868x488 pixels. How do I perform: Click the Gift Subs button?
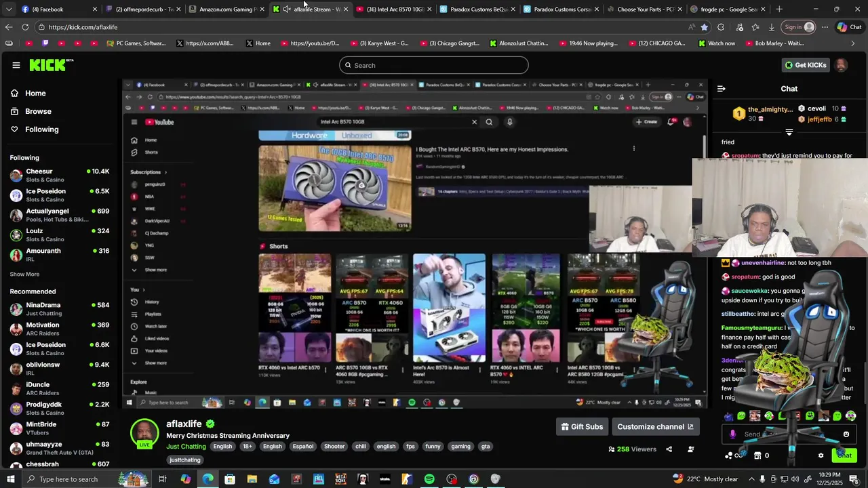pos(582,426)
